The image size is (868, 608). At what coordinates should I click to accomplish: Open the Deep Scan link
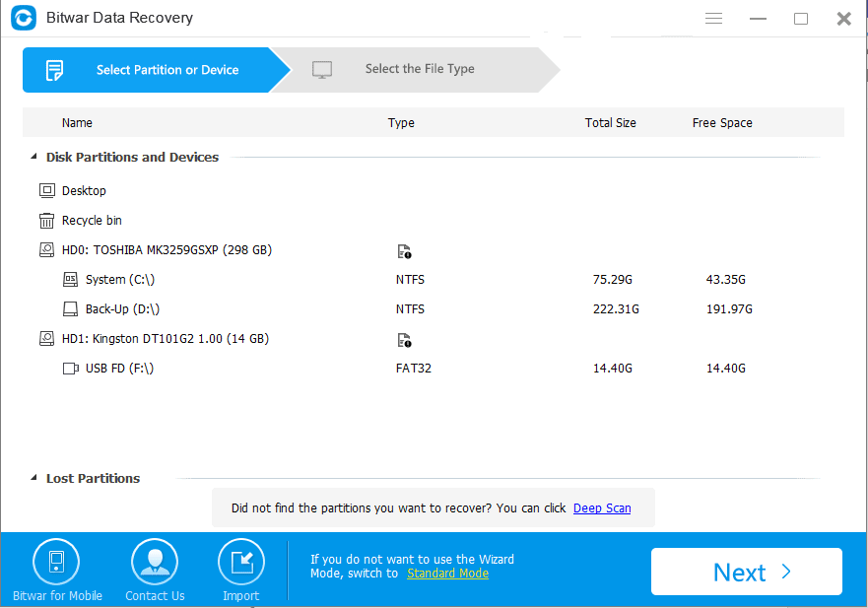(602, 507)
